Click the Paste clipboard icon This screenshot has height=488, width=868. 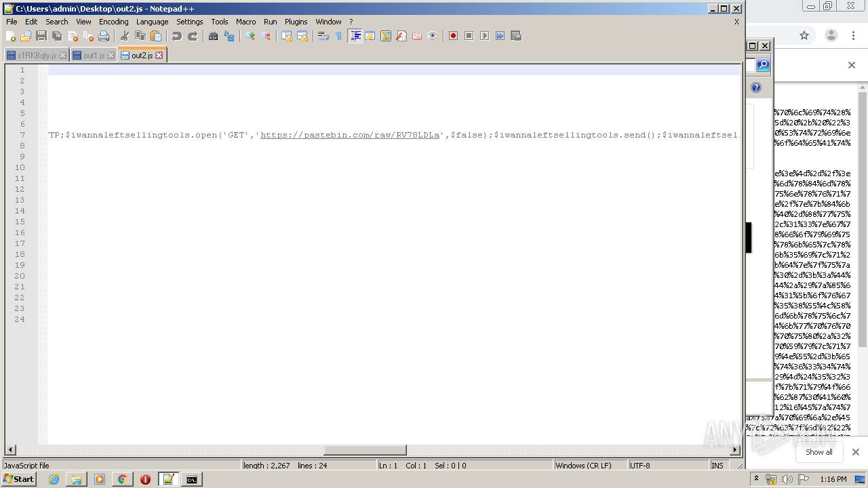(x=156, y=36)
